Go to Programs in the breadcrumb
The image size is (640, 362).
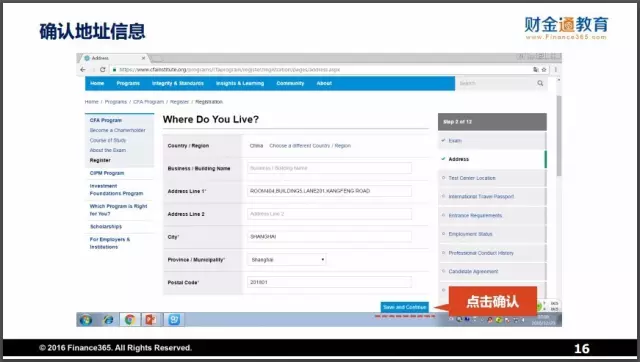point(116,102)
